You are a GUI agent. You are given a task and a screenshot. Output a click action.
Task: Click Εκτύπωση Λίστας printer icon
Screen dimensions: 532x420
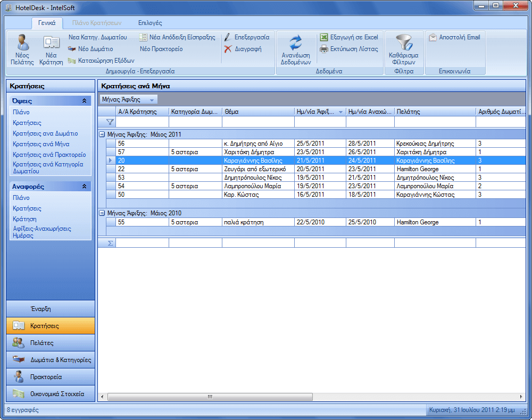(324, 49)
